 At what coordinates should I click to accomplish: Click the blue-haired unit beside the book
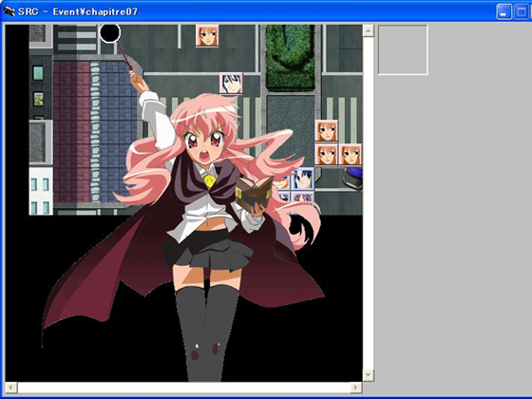(x=303, y=179)
